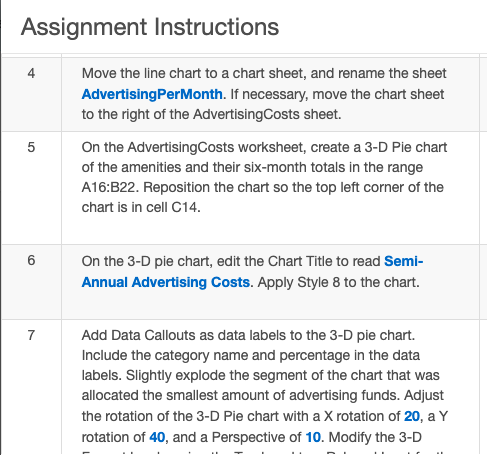Click the 'A16:B22' range text
Screen dimensions: 487x455
tap(109, 187)
